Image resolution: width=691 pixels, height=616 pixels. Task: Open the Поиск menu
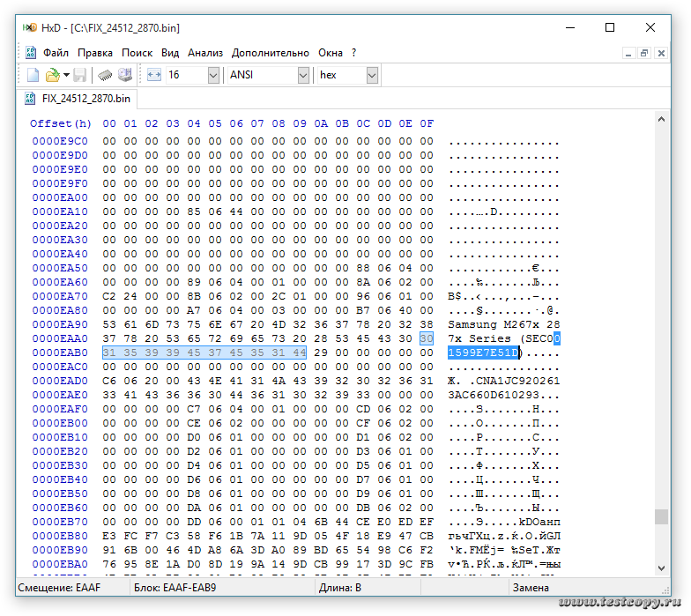coord(137,53)
